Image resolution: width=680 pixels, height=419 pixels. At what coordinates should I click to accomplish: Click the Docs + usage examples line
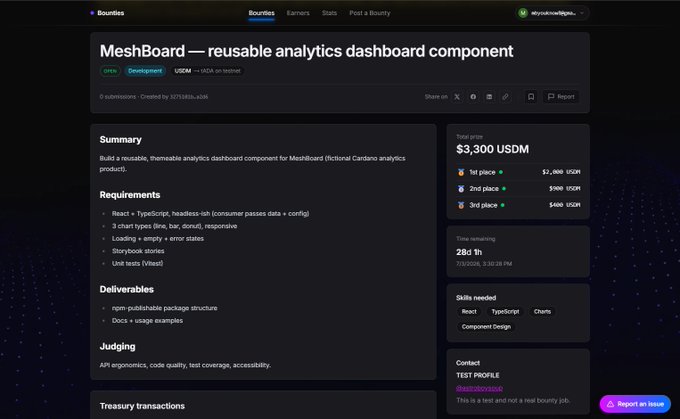(x=147, y=321)
